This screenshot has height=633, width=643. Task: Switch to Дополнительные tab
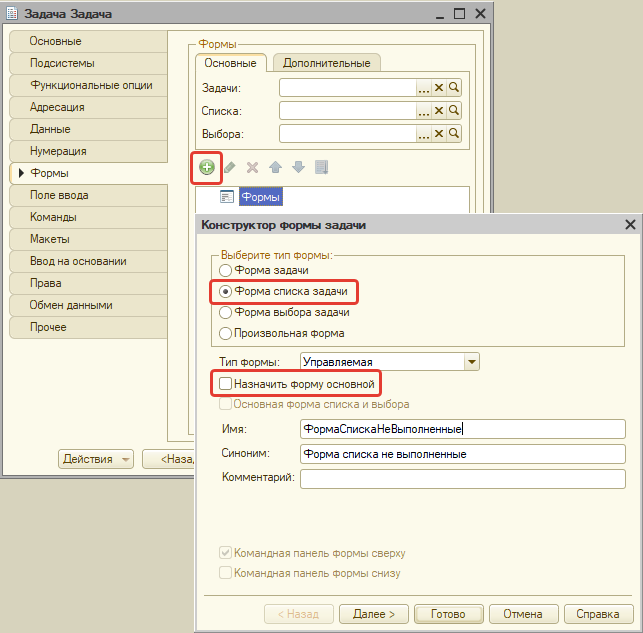pos(327,63)
